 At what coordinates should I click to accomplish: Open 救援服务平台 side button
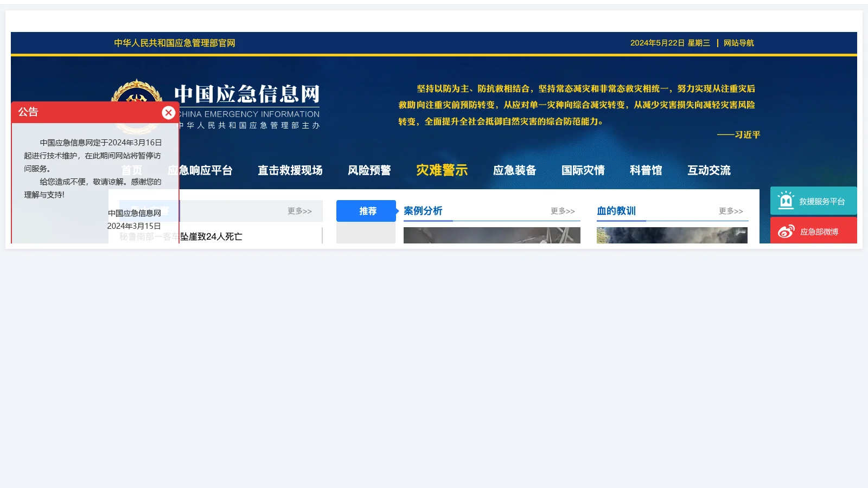point(814,201)
